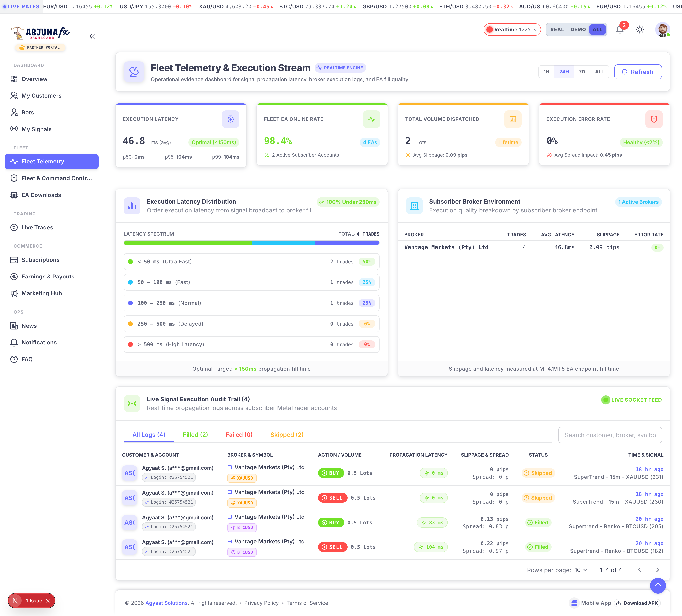This screenshot has width=682, height=616.
Task: Click the Download APK button
Action: tap(637, 603)
